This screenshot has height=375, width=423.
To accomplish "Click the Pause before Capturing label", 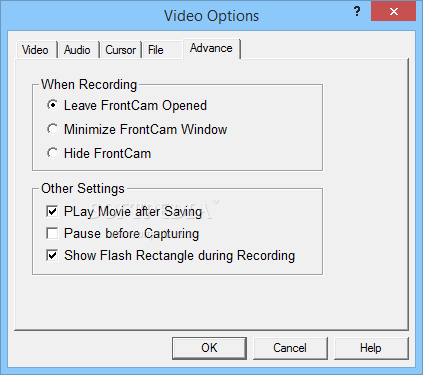I will pyautogui.click(x=131, y=234).
